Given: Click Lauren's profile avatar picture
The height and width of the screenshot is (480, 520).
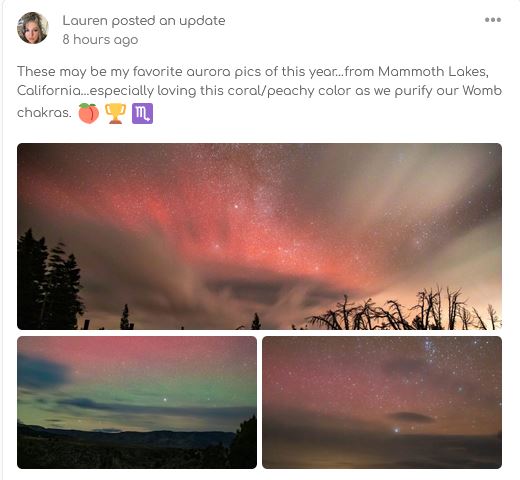Looking at the screenshot, I should (33, 28).
